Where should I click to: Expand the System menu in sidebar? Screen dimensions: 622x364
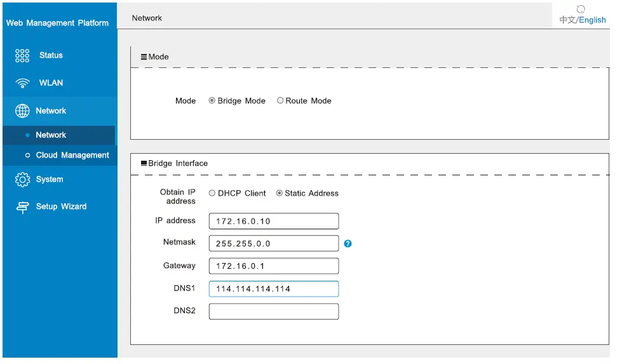[x=50, y=179]
